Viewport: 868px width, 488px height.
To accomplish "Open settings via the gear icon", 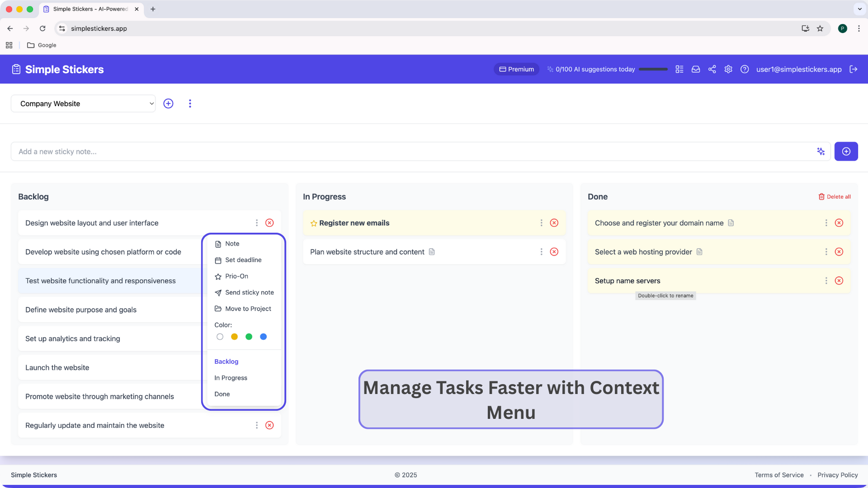I will (x=728, y=69).
